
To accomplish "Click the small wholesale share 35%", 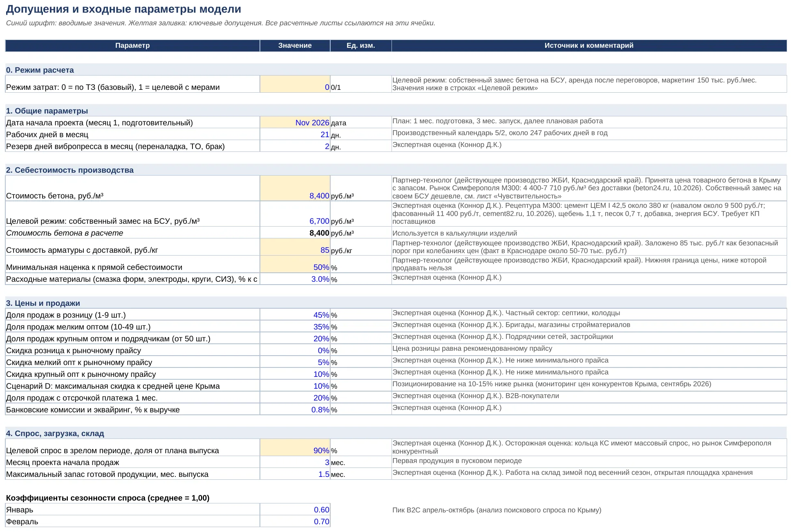I will [x=295, y=327].
